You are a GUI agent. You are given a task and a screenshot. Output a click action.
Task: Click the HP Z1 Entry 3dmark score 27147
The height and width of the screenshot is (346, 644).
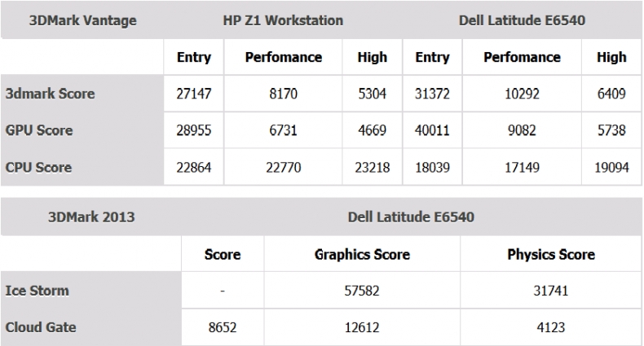pyautogui.click(x=194, y=94)
